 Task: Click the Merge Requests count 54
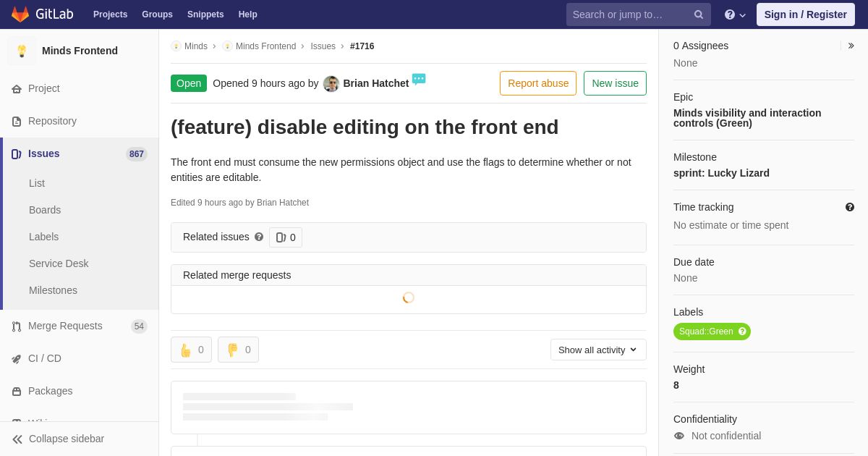click(139, 326)
